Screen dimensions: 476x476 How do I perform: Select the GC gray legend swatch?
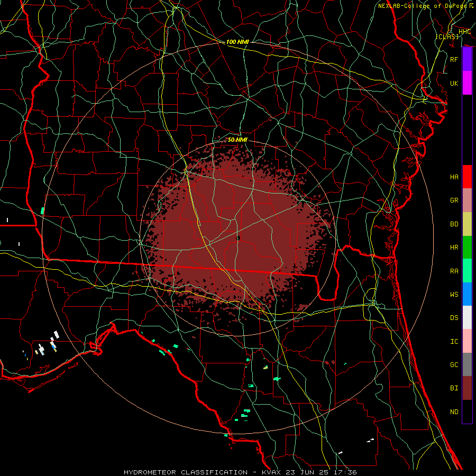[467, 364]
